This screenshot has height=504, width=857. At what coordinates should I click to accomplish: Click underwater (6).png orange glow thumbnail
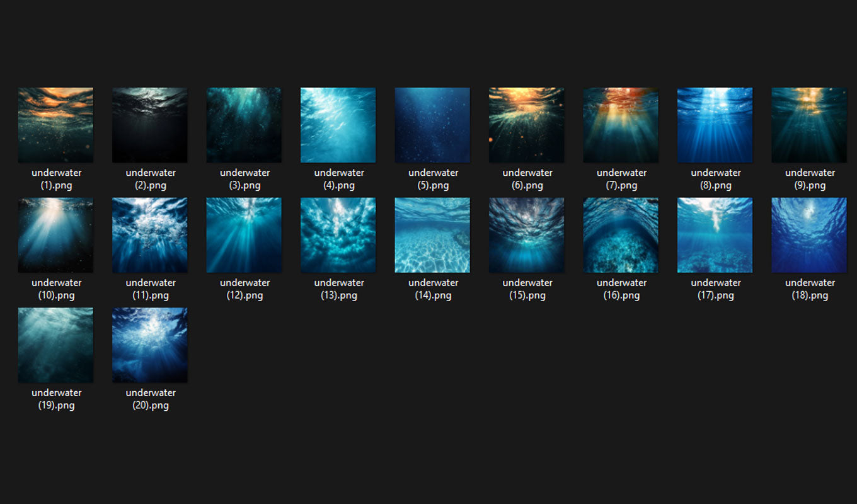pyautogui.click(x=527, y=125)
